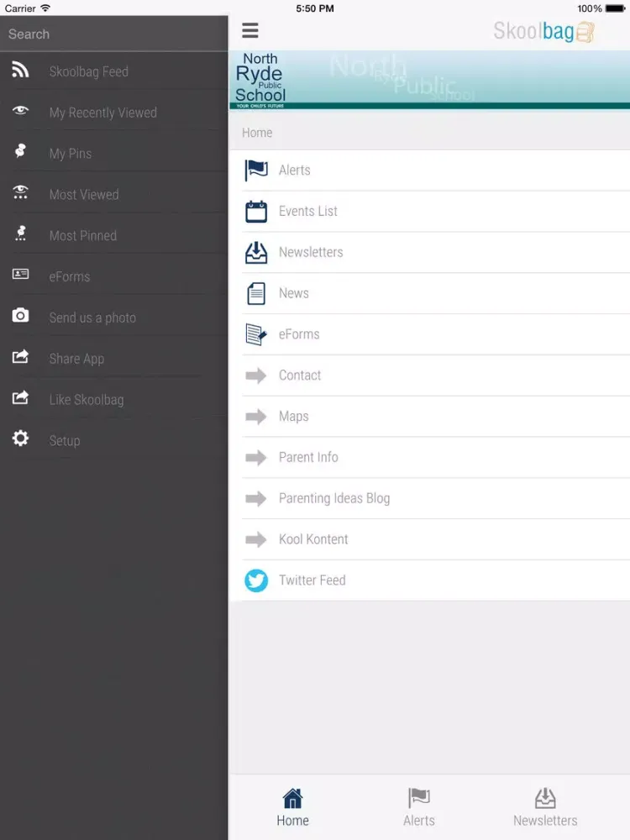This screenshot has height=840, width=630.
Task: Open the Alerts row label
Action: (294, 171)
